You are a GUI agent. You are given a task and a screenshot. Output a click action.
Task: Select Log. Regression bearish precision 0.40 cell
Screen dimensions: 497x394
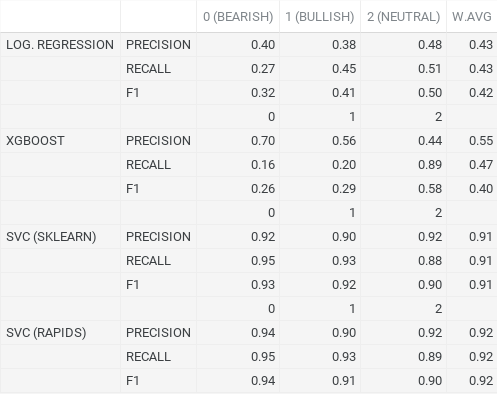pos(238,45)
